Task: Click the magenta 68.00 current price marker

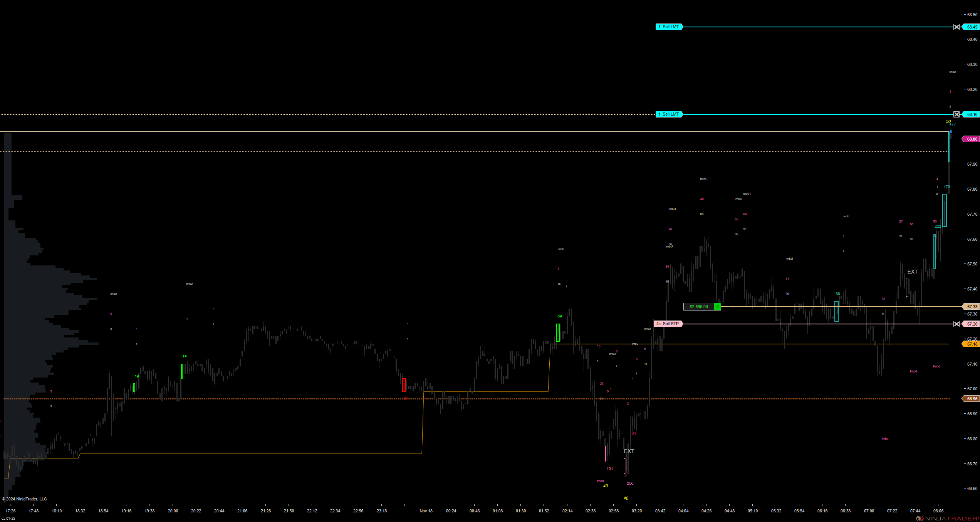Action: (x=971, y=139)
